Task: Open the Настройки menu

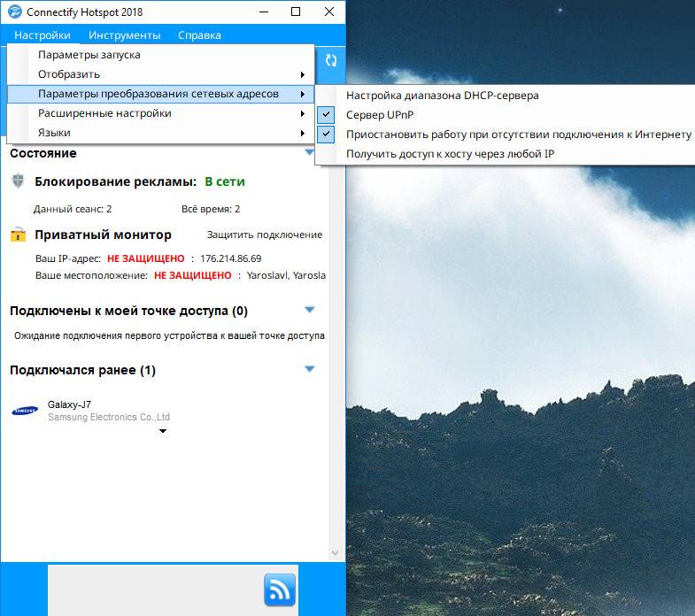Action: coord(42,35)
